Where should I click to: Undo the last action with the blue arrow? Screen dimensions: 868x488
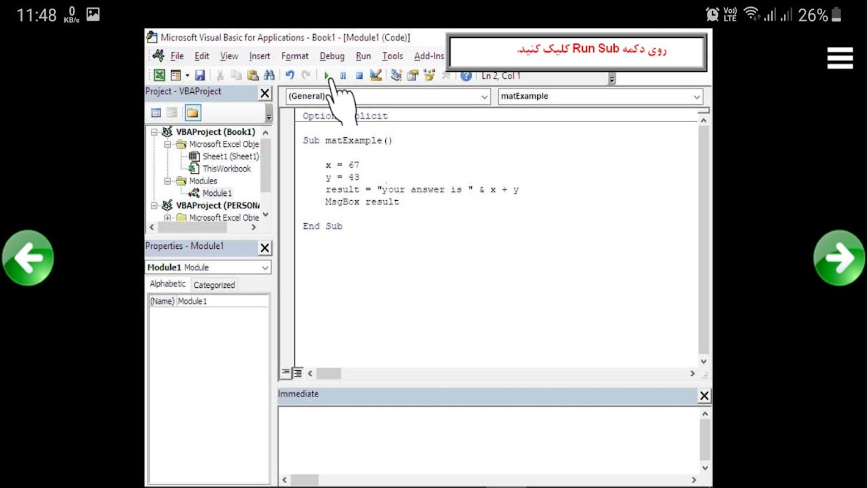290,76
